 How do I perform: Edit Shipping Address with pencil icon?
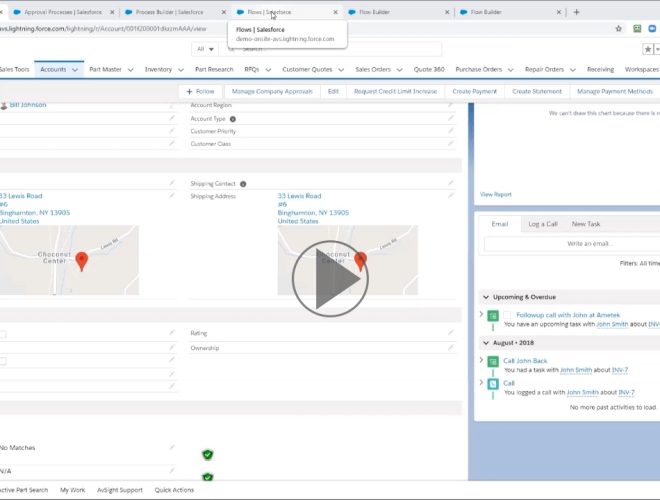(450, 196)
